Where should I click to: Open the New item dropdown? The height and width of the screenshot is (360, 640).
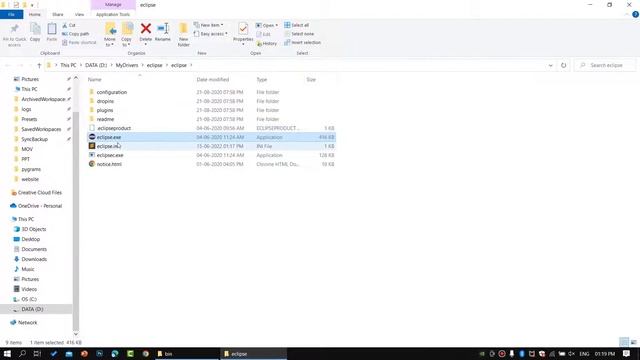209,25
